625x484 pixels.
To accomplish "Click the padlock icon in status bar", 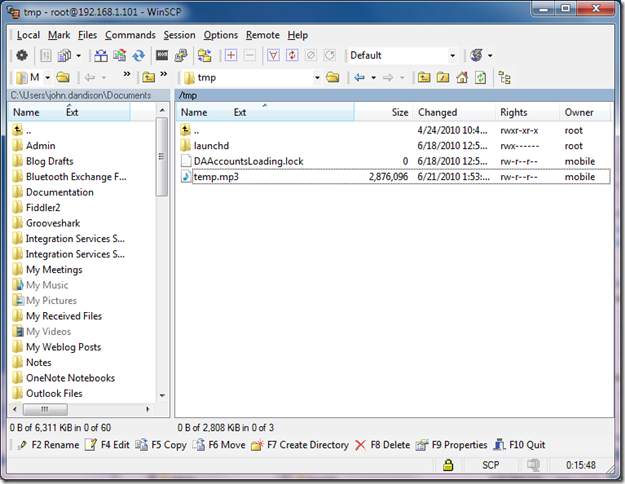I will point(448,465).
